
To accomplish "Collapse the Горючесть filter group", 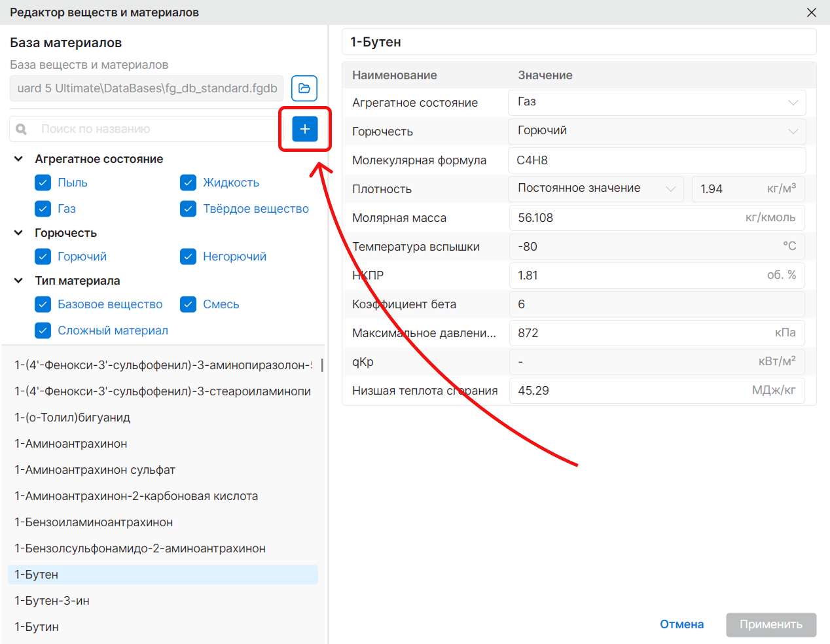I will click(19, 233).
